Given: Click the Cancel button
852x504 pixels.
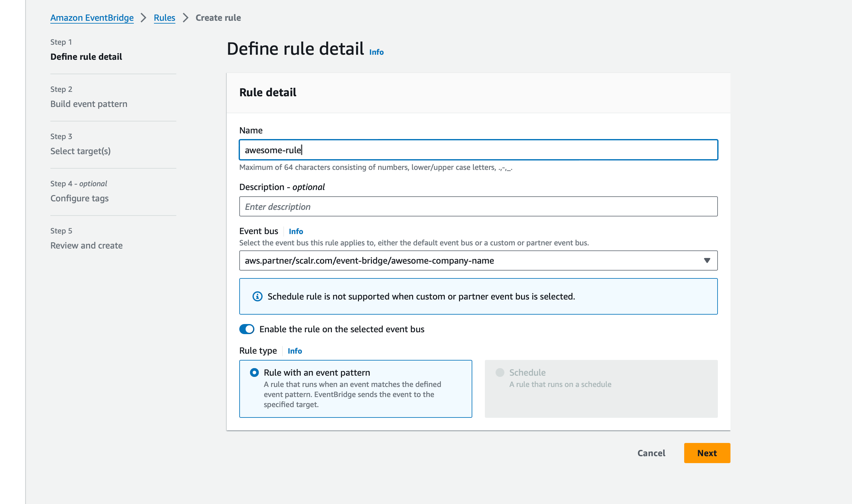Looking at the screenshot, I should coord(651,453).
